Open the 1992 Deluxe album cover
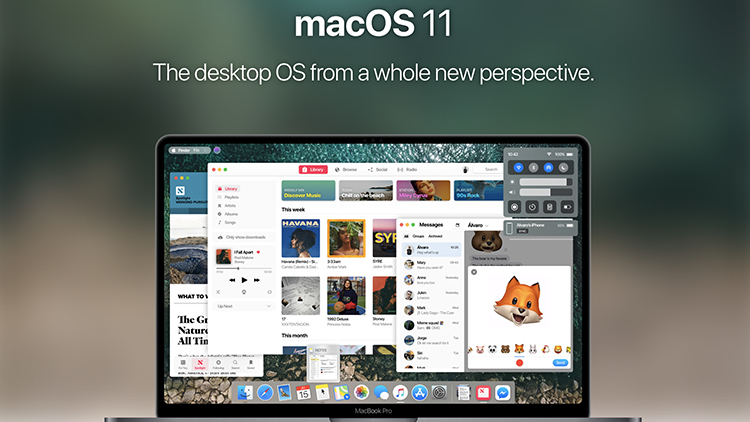 (x=346, y=296)
